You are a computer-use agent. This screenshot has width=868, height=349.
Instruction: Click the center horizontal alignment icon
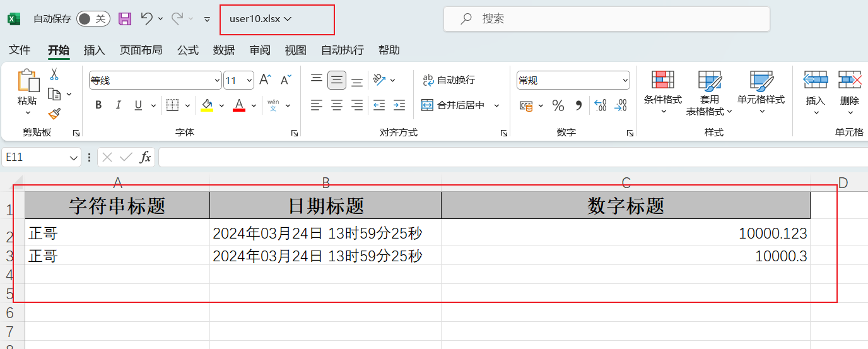[x=337, y=105]
